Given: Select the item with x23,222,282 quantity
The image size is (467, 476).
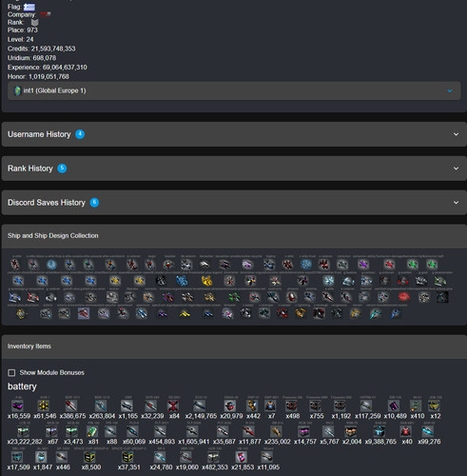Looking at the screenshot, I should [x=23, y=431].
